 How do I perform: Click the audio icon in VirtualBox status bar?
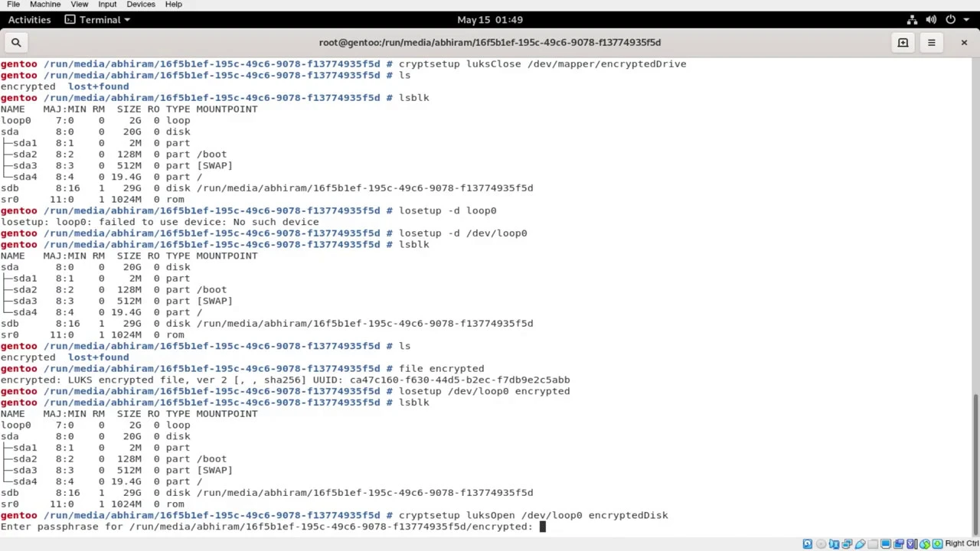(x=834, y=543)
